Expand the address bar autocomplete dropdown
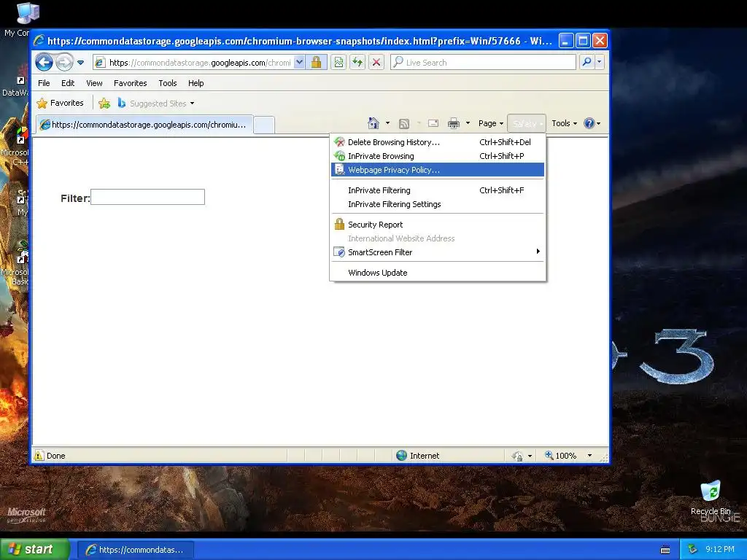The height and width of the screenshot is (560, 747). (x=299, y=63)
